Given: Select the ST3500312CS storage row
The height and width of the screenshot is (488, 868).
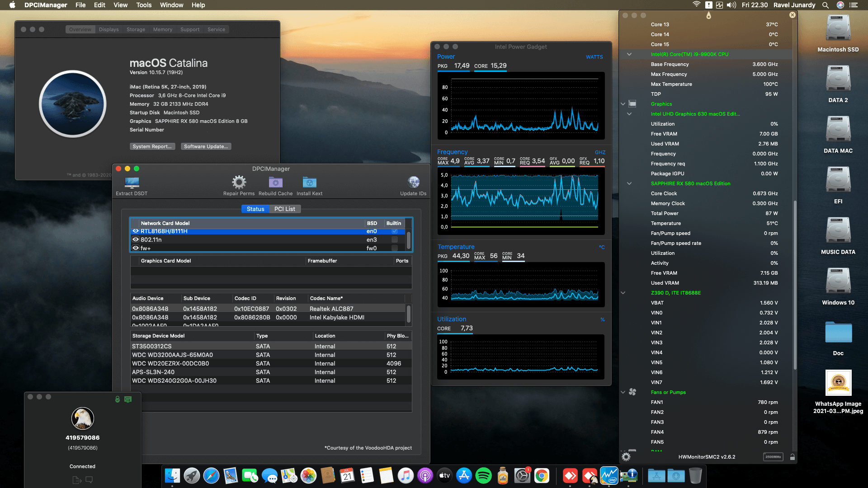Looking at the screenshot, I should point(271,346).
